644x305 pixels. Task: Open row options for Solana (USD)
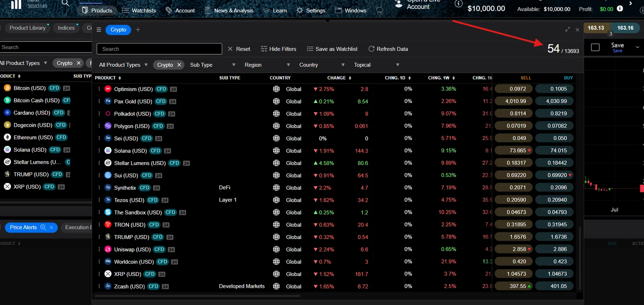point(99,150)
